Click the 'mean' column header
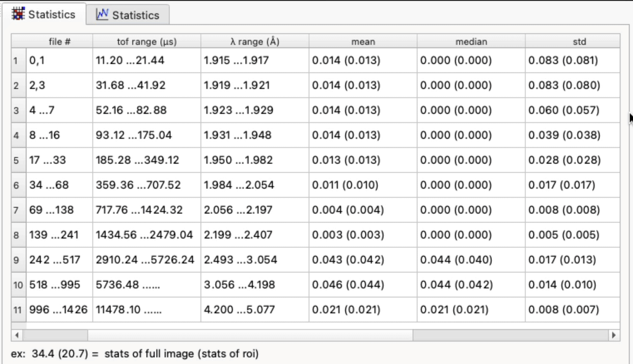Image resolution: width=633 pixels, height=364 pixels. 363,41
